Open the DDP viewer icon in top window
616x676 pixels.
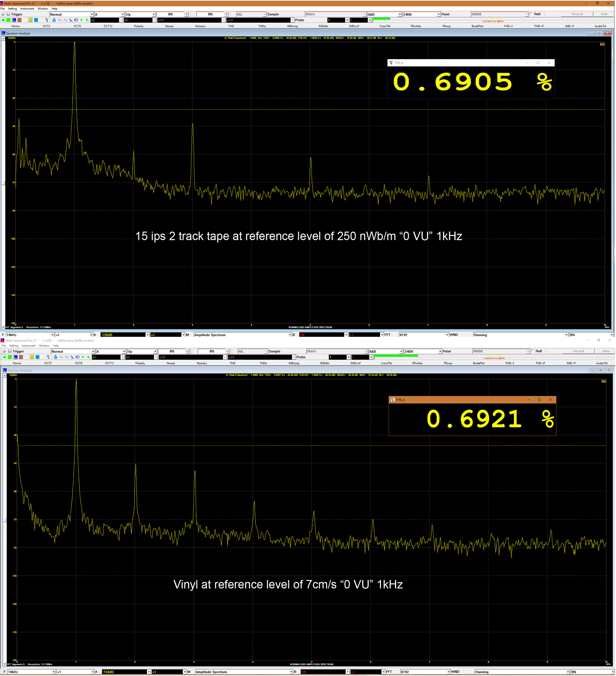(47, 20)
